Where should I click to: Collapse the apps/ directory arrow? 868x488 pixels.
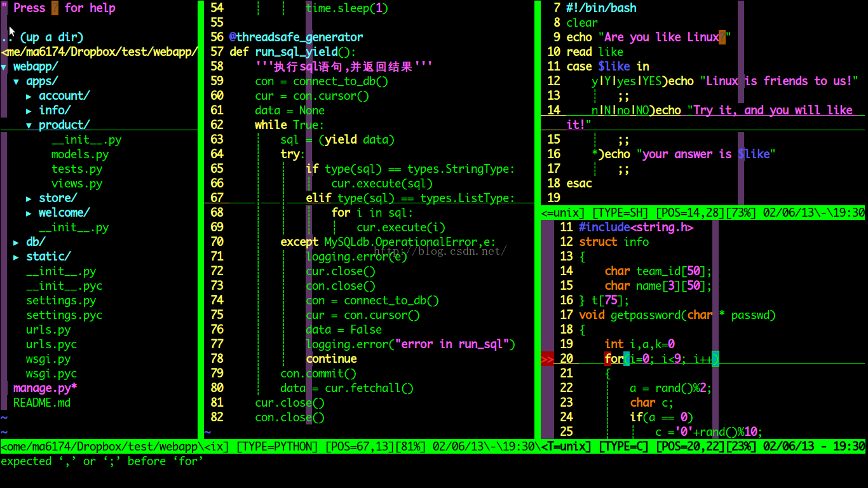pyautogui.click(x=17, y=81)
